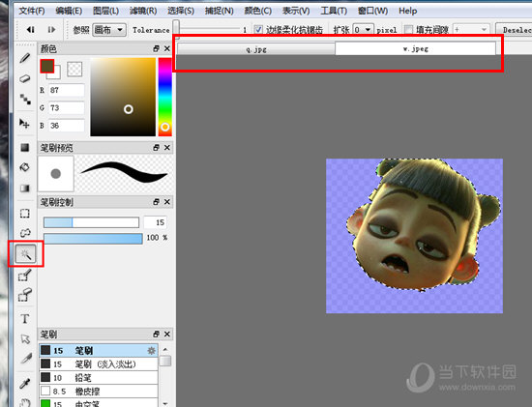Click the brush size slider

click(91, 222)
